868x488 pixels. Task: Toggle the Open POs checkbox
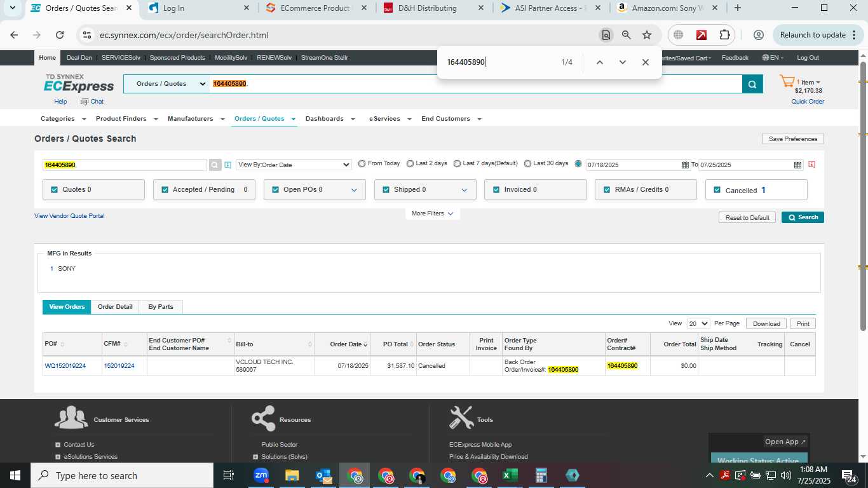coord(275,189)
